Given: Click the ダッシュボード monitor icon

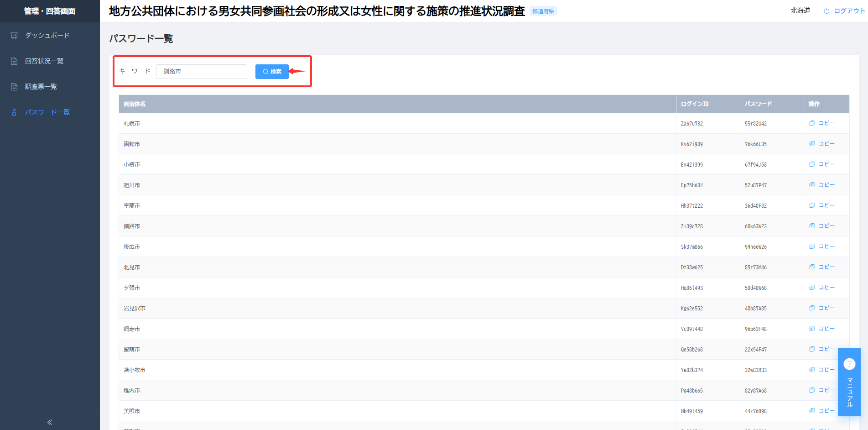Looking at the screenshot, I should click(14, 36).
